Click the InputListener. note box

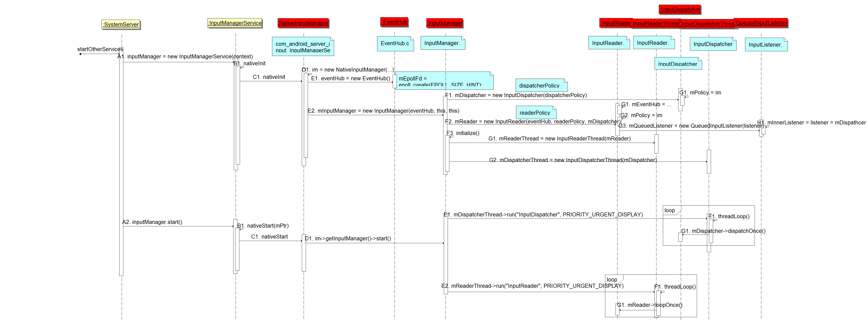[x=766, y=45]
